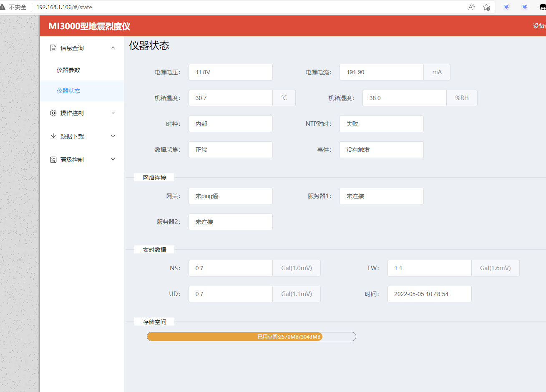Click the mA unit label
Image resolution: width=546 pixels, height=392 pixels.
[437, 72]
